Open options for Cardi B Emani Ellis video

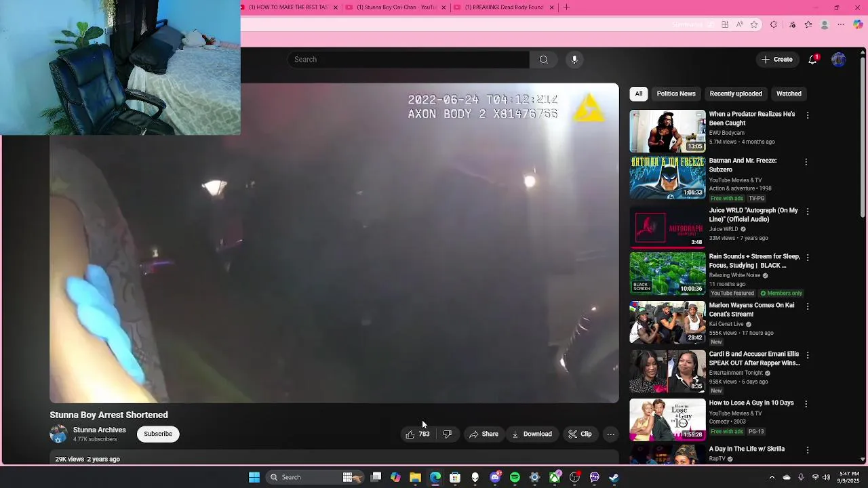pos(806,355)
